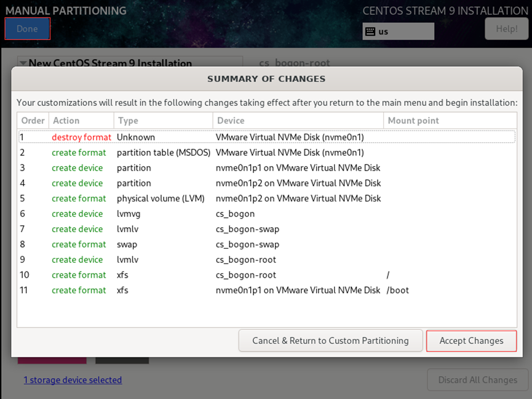Click the blue Done button

click(28, 29)
